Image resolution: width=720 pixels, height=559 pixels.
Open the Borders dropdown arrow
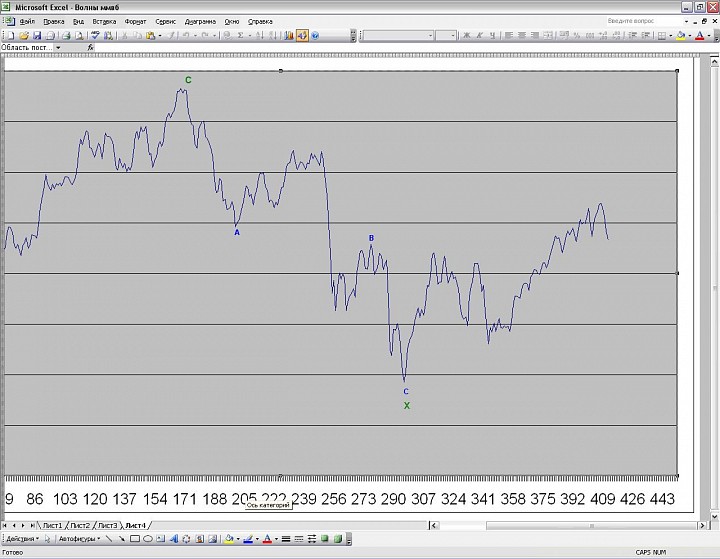point(670,35)
